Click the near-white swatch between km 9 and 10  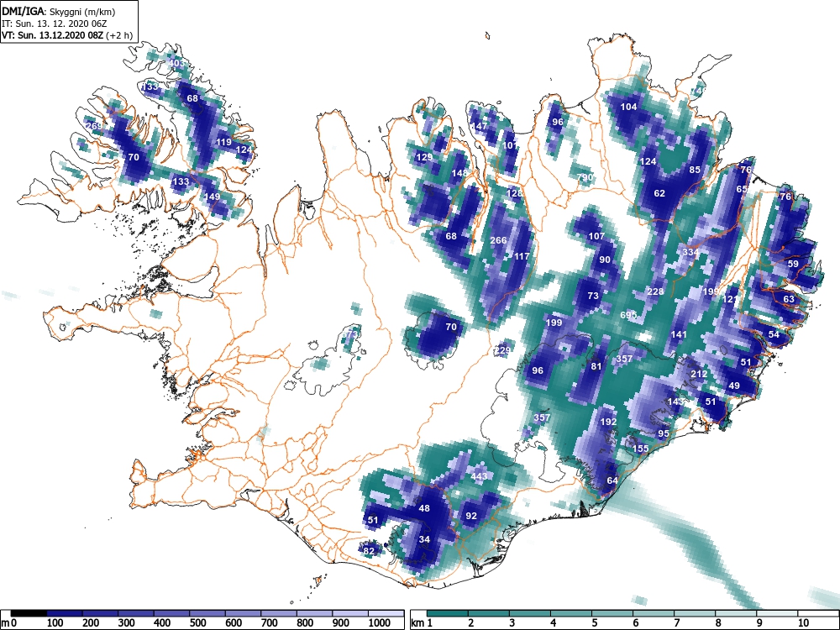click(x=777, y=613)
